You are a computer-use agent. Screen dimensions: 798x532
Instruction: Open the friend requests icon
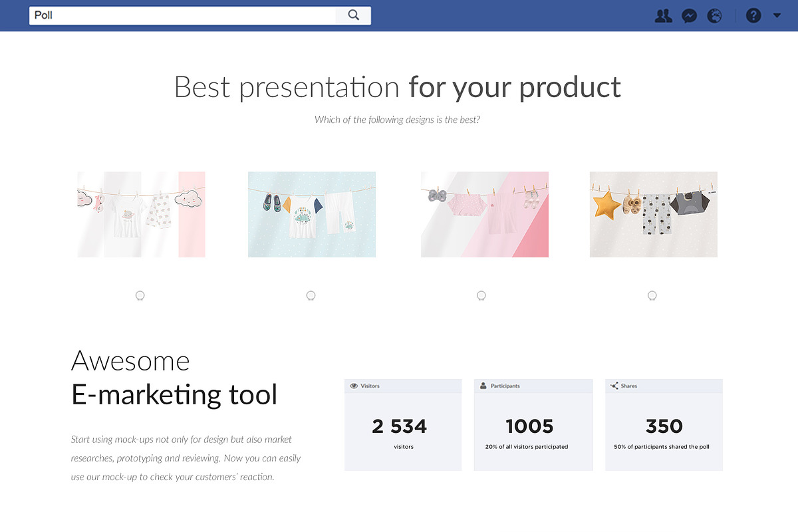663,15
